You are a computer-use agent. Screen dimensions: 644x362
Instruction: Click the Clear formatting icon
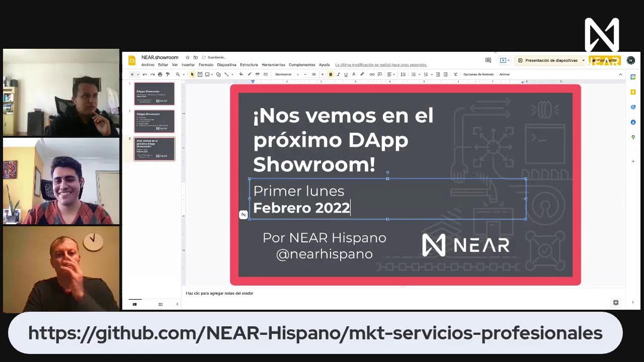pyautogui.click(x=455, y=74)
